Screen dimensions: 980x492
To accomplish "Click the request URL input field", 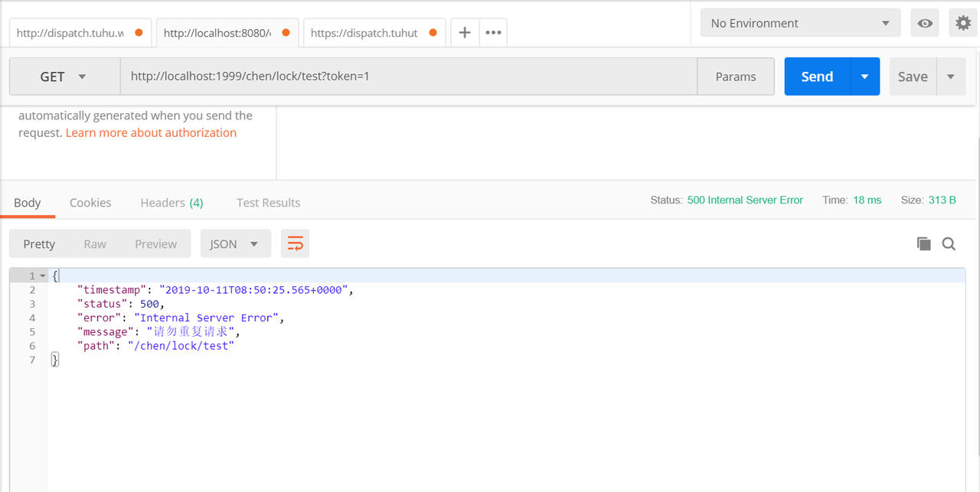I will coord(409,77).
